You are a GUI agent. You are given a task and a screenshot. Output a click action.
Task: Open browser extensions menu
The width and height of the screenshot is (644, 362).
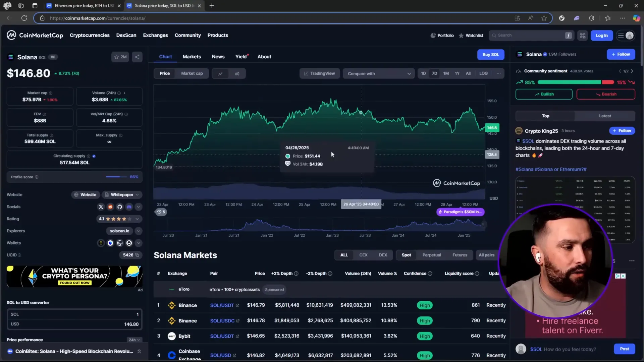point(591,18)
